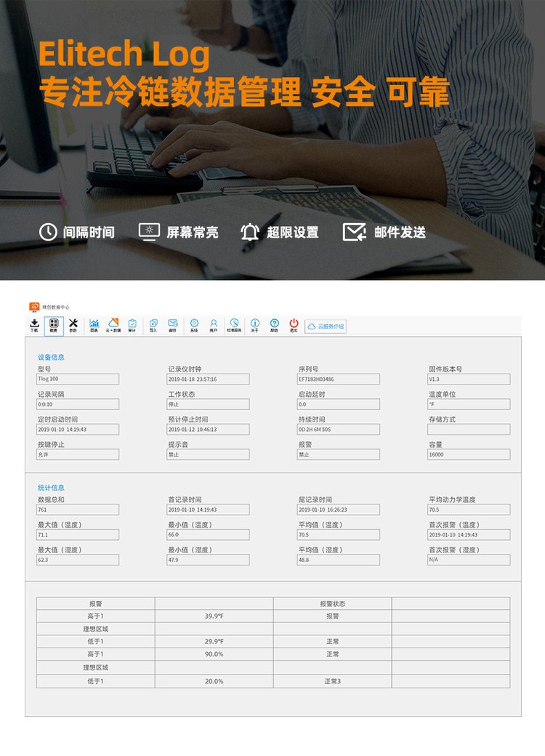Click the 报警 field showing 禁止
The height and width of the screenshot is (756, 545).
pyautogui.click(x=339, y=454)
